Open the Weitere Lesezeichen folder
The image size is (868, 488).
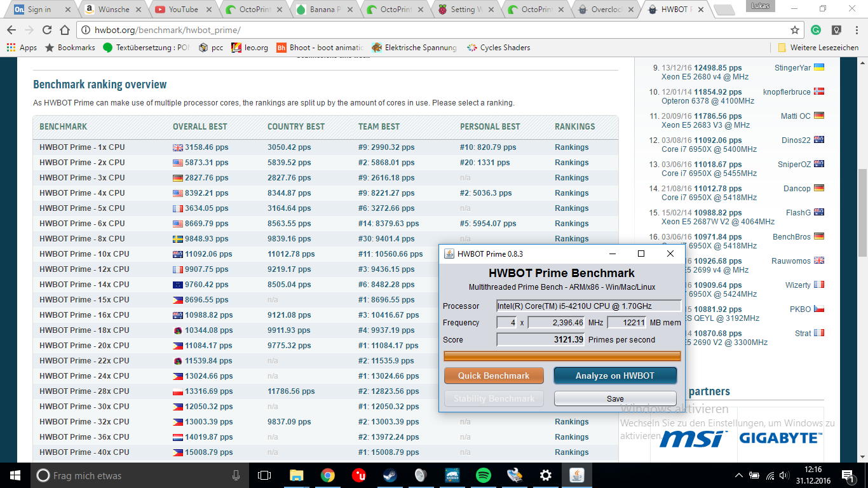818,48
